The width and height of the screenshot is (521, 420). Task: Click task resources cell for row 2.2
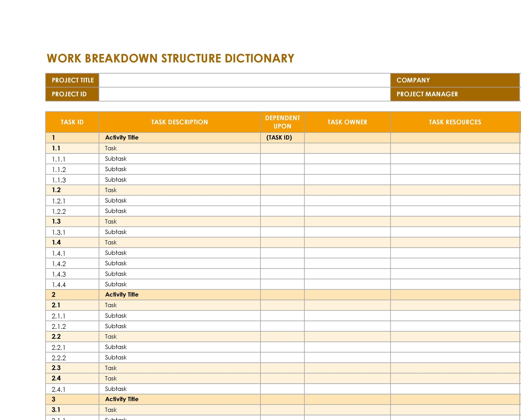coord(455,337)
